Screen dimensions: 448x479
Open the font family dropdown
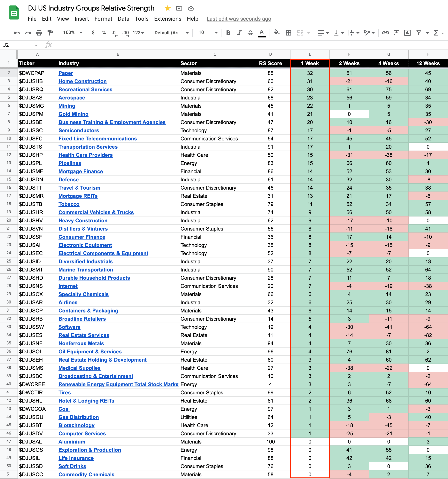(x=171, y=33)
